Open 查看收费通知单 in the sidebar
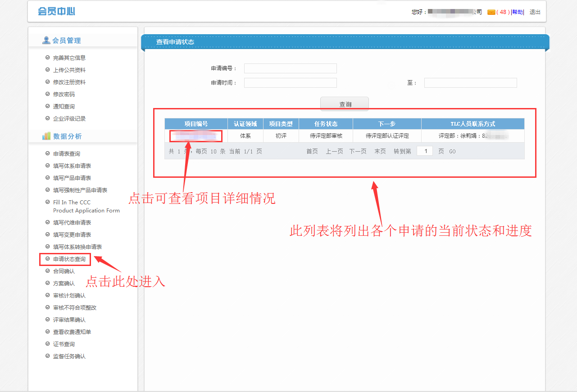The width and height of the screenshot is (577, 392). (72, 332)
